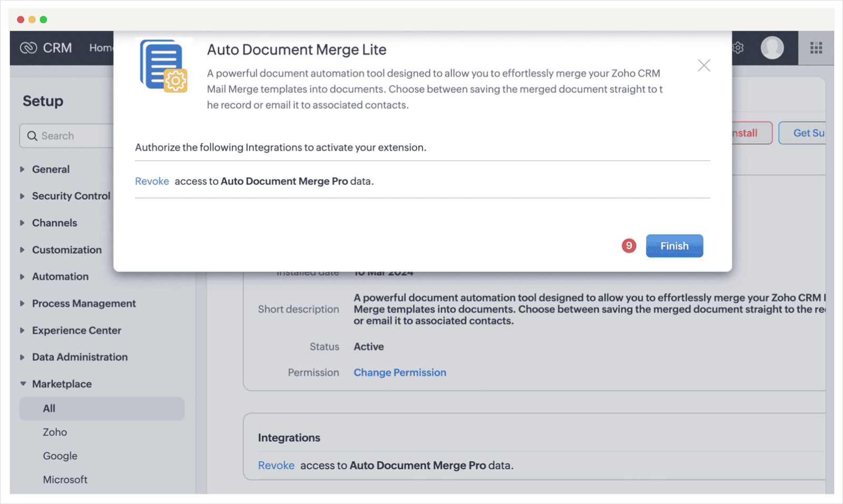Select Customization in the Setup sidebar
Image resolution: width=843 pixels, height=504 pixels.
tap(67, 250)
